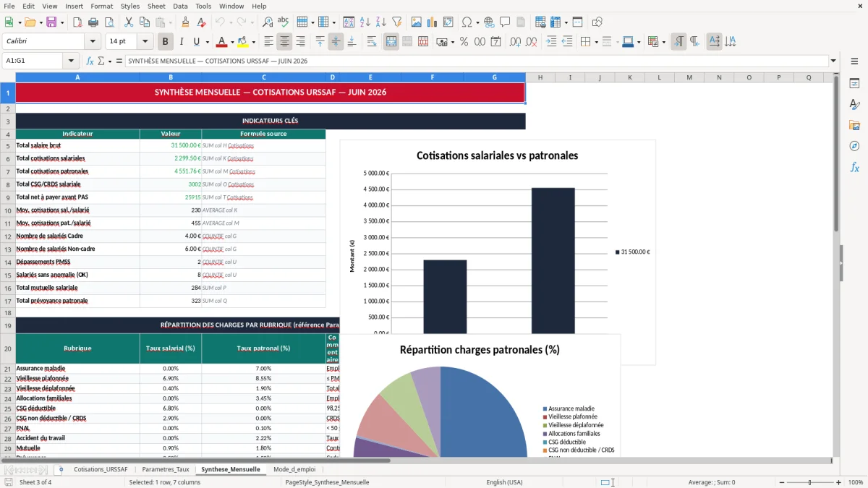This screenshot has height=488, width=868.
Task: Expand the formula bar
Action: pyautogui.click(x=833, y=61)
